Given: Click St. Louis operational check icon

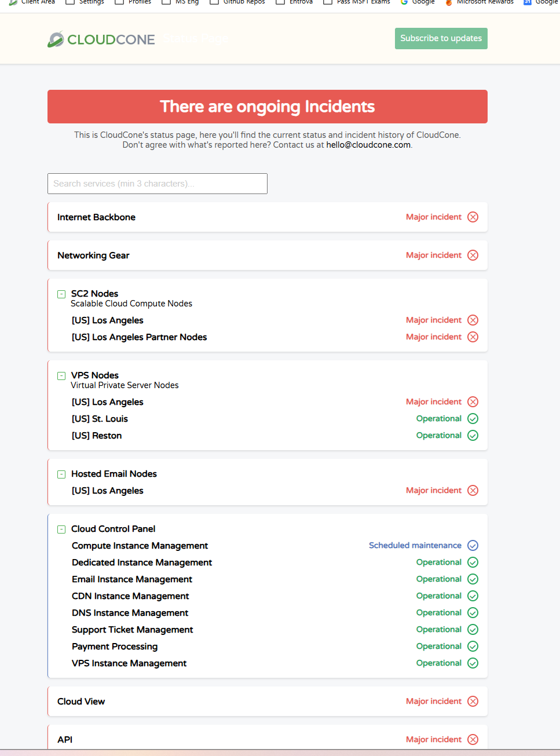Looking at the screenshot, I should pos(473,419).
